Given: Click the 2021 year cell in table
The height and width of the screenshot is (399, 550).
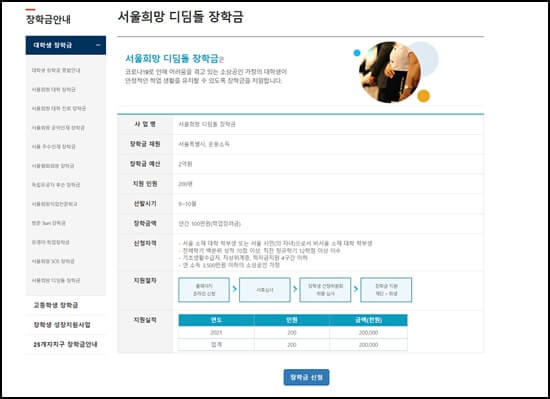Looking at the screenshot, I should coord(216,332).
